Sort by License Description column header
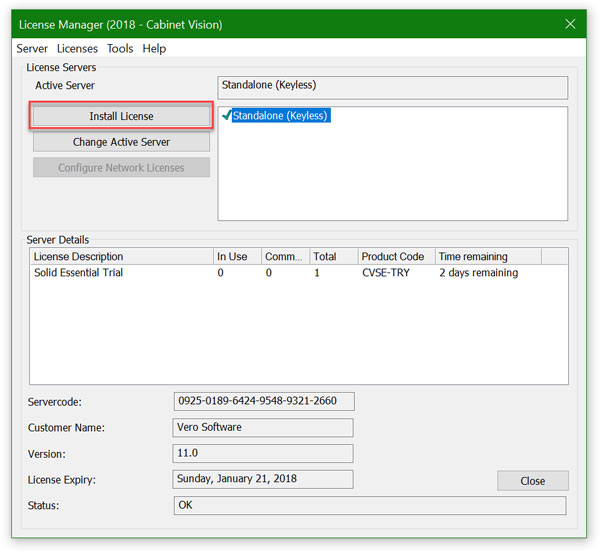 (x=121, y=256)
